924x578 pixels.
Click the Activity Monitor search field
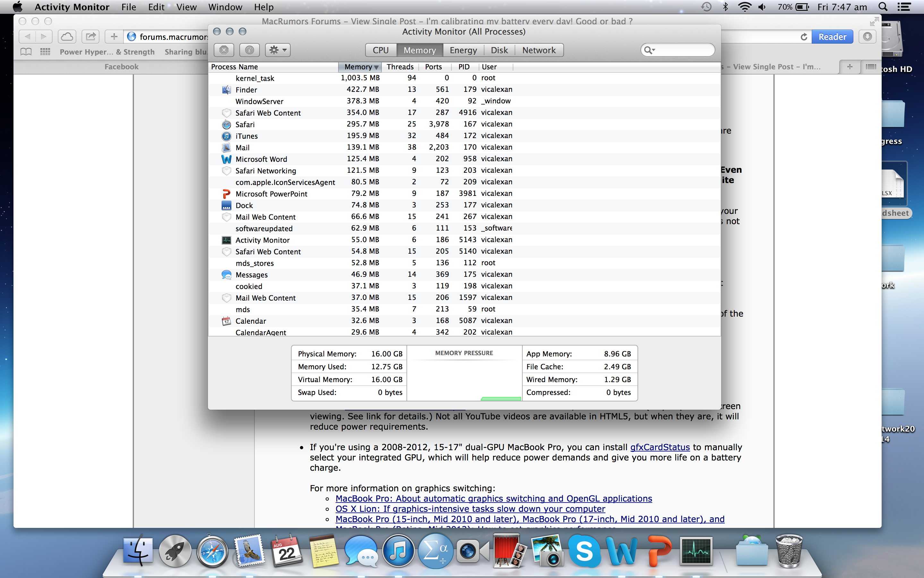tap(678, 50)
